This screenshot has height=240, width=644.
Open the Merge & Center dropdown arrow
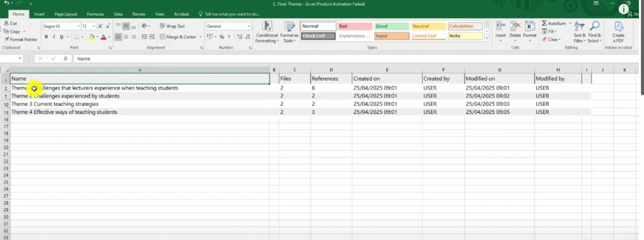[x=201, y=37]
